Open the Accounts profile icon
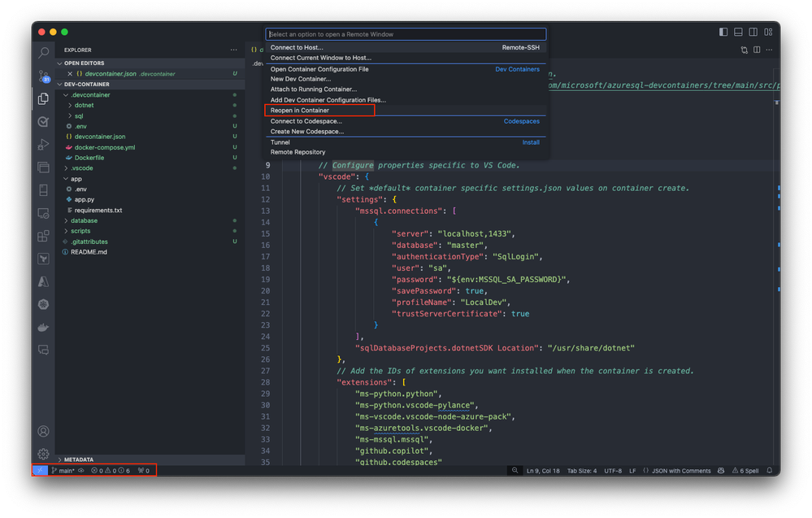This screenshot has width=812, height=518. (44, 432)
